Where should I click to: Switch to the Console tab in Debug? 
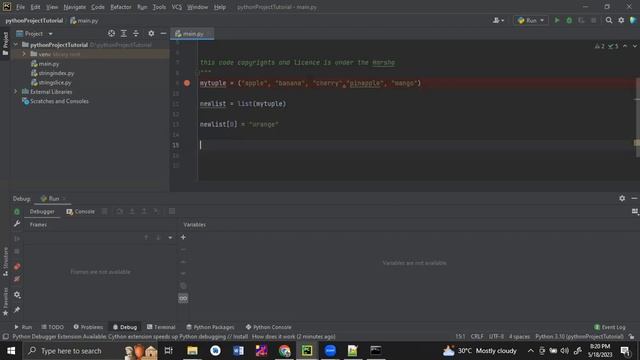(x=80, y=211)
